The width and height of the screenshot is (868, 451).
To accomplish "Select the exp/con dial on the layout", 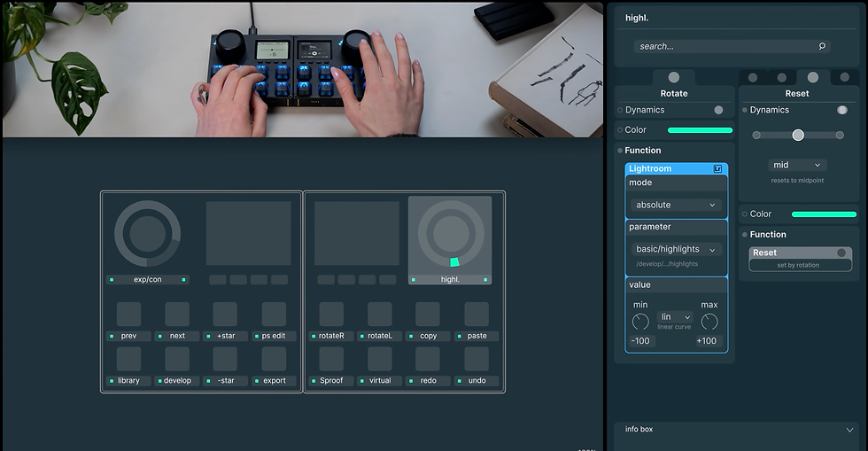I will [147, 234].
